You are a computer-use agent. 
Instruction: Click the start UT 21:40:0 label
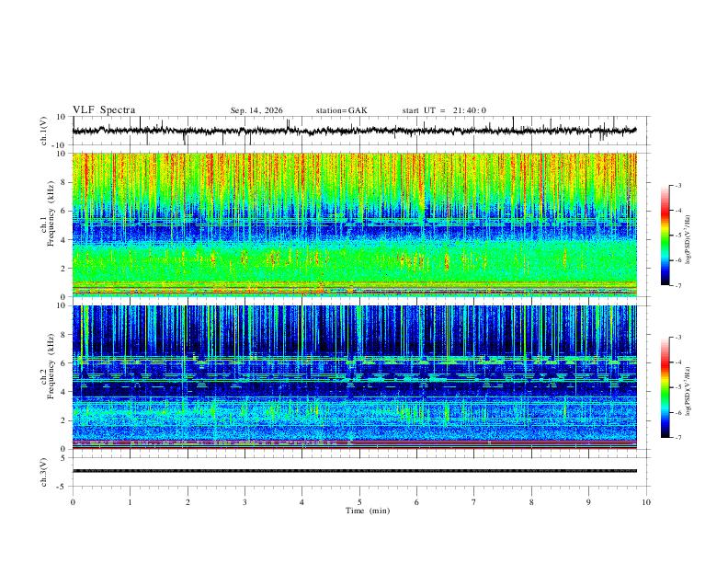coord(444,110)
